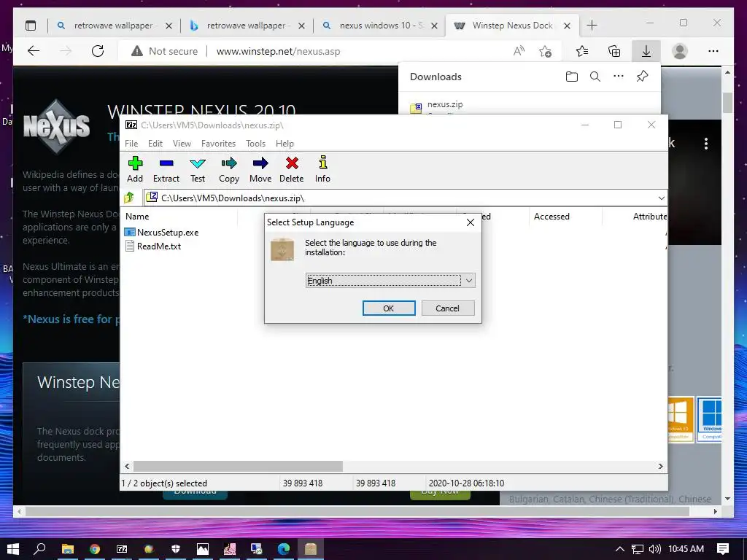747x560 pixels.
Task: Close the Winstep Nexus Dock tab
Action: tap(567, 26)
